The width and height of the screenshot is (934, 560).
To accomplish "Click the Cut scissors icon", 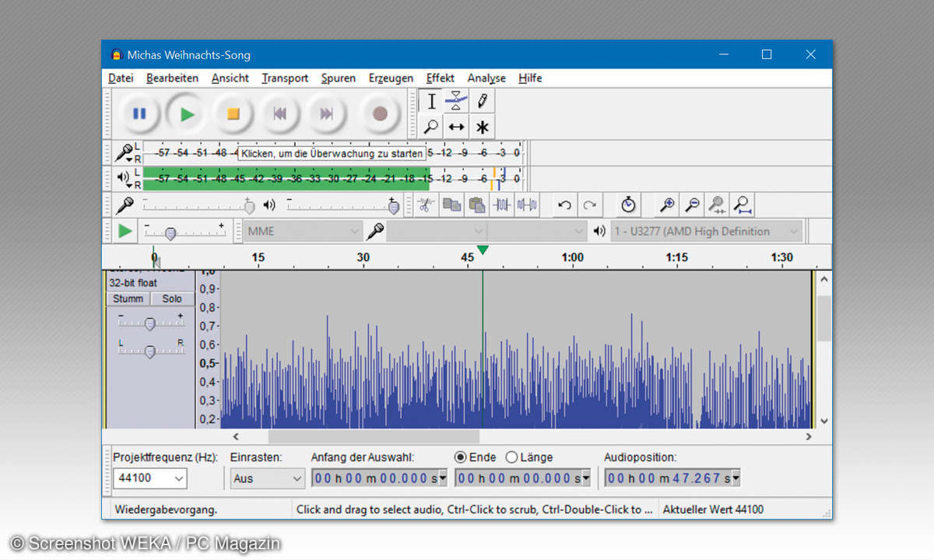I will point(427,205).
